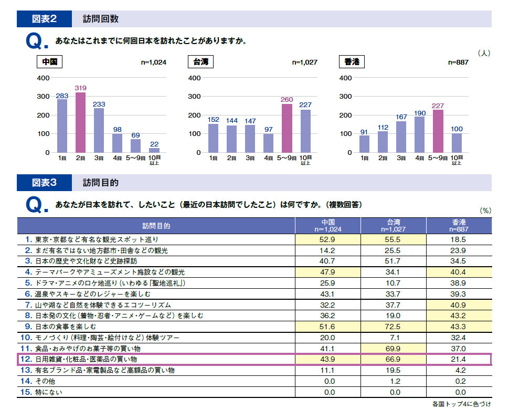Select row 11 食品・おみやげのお菓子等の買い物
The image size is (509, 420).
254,349
